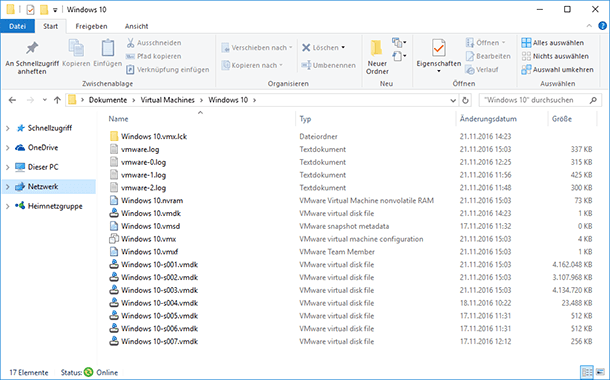The width and height of the screenshot is (610, 380).
Task: Open the blue help question mark
Action: pos(602,26)
